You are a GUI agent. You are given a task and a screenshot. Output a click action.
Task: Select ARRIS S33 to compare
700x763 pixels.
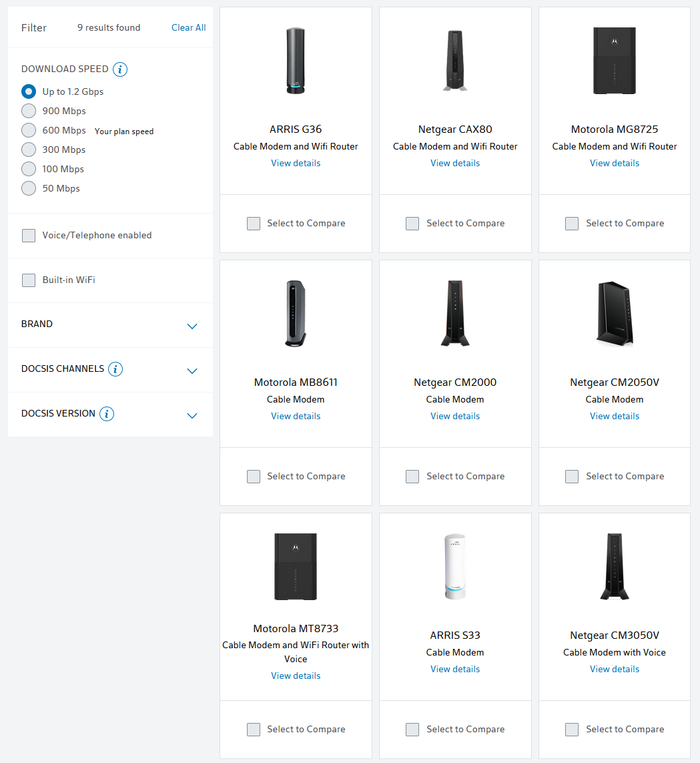[412, 730]
